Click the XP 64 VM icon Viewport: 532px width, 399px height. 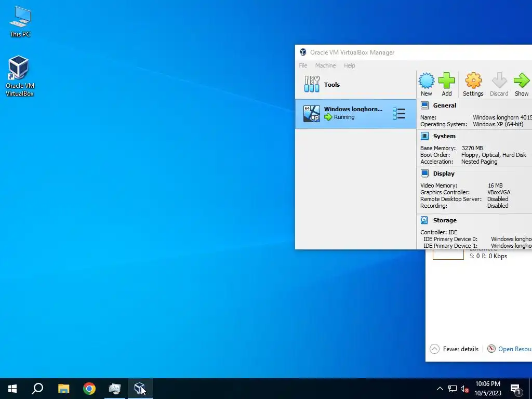coord(312,114)
